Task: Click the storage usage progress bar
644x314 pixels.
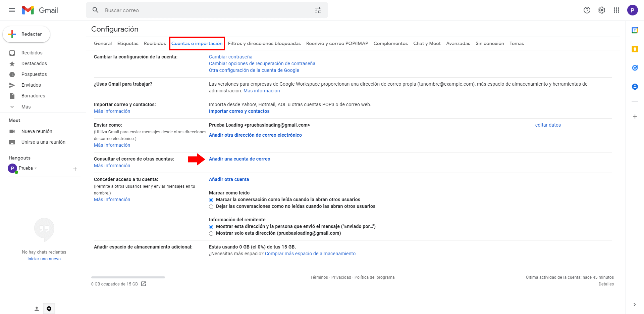Action: coord(128,277)
